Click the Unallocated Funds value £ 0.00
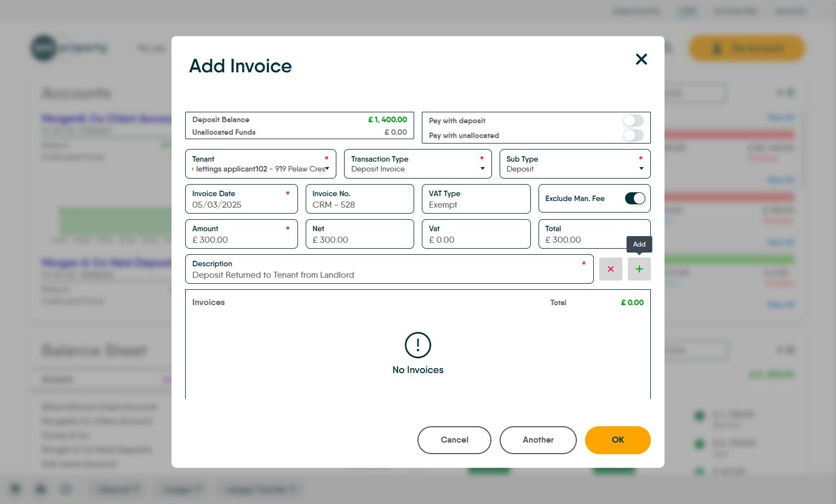The height and width of the screenshot is (504, 836). coord(396,132)
